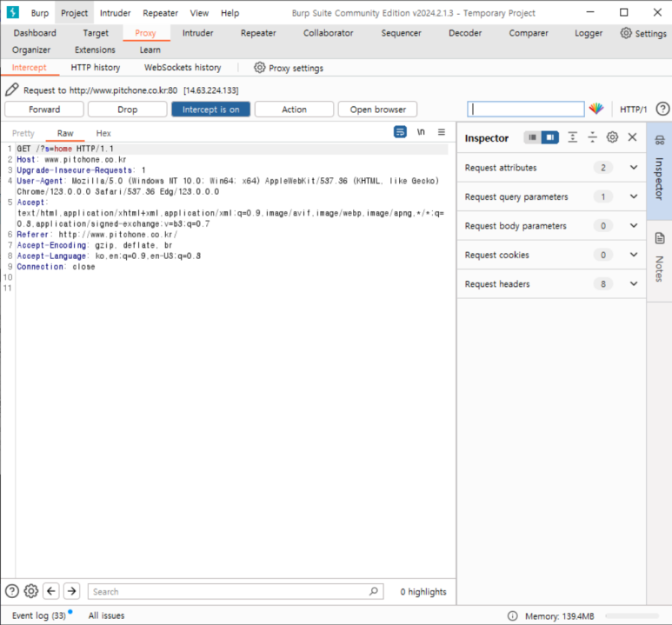
Task: Click the comment input field
Action: 525,109
